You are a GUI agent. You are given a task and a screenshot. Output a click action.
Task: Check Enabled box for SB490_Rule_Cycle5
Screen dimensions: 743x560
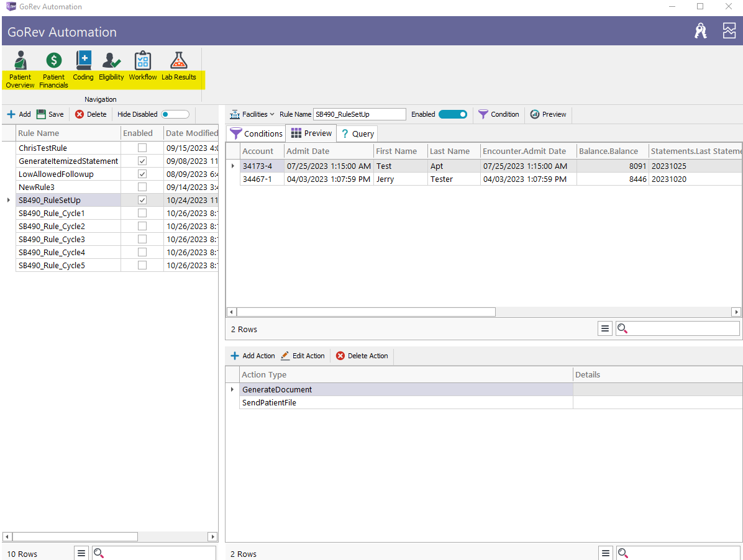[142, 265]
